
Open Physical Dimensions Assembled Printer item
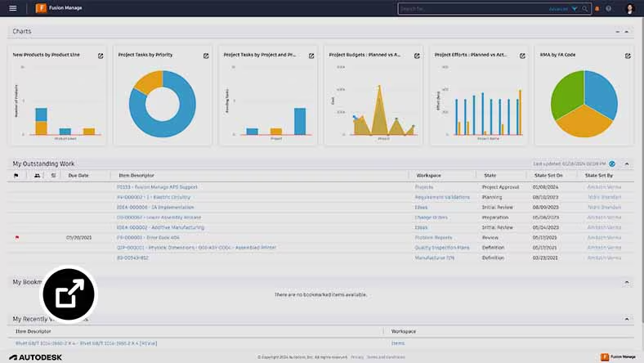[197, 248]
